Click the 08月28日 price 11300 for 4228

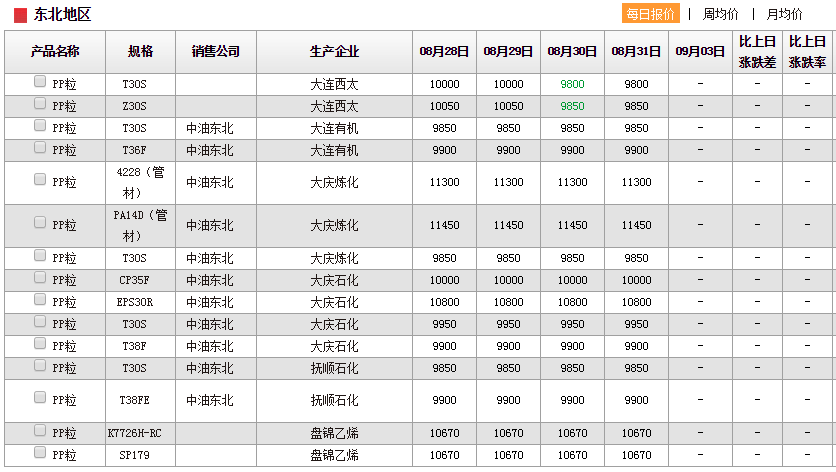click(x=444, y=182)
